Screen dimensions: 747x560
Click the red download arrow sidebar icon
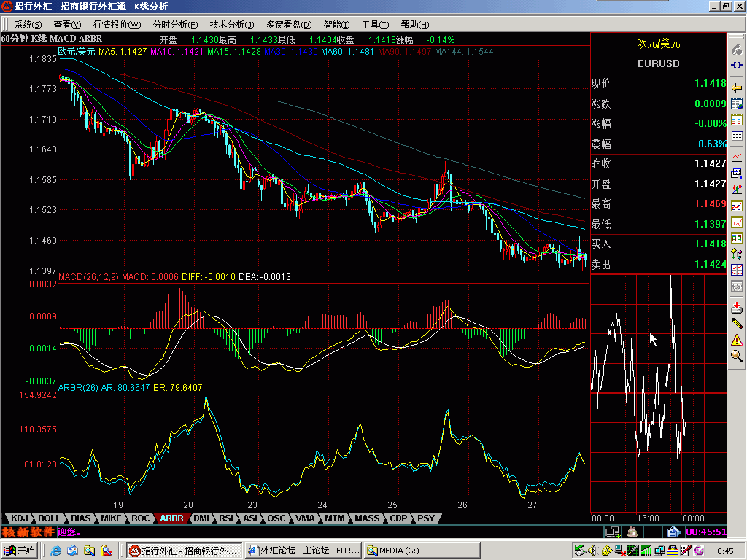pyautogui.click(x=737, y=307)
